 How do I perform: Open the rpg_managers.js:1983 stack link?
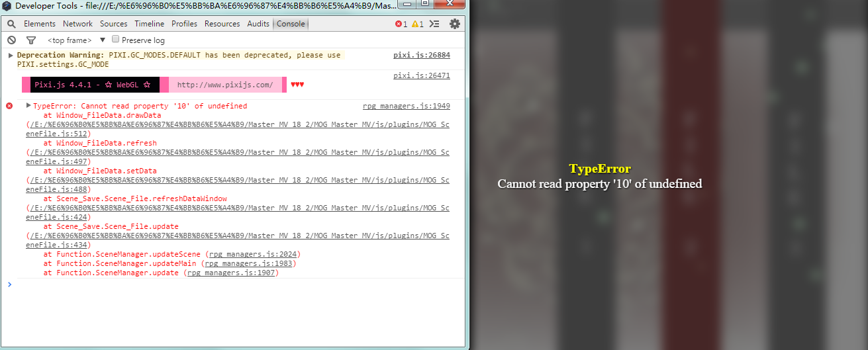point(248,263)
